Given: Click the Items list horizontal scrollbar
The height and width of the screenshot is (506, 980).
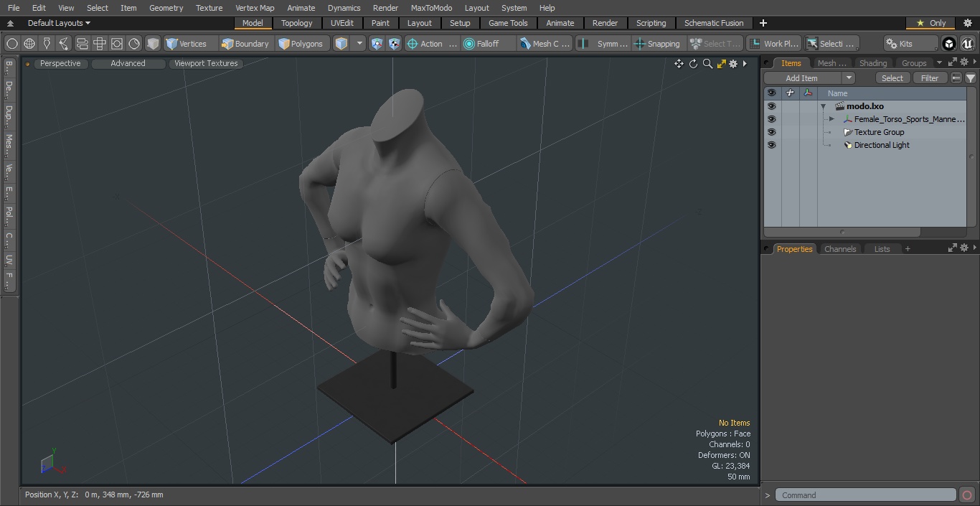Looking at the screenshot, I should point(842,232).
